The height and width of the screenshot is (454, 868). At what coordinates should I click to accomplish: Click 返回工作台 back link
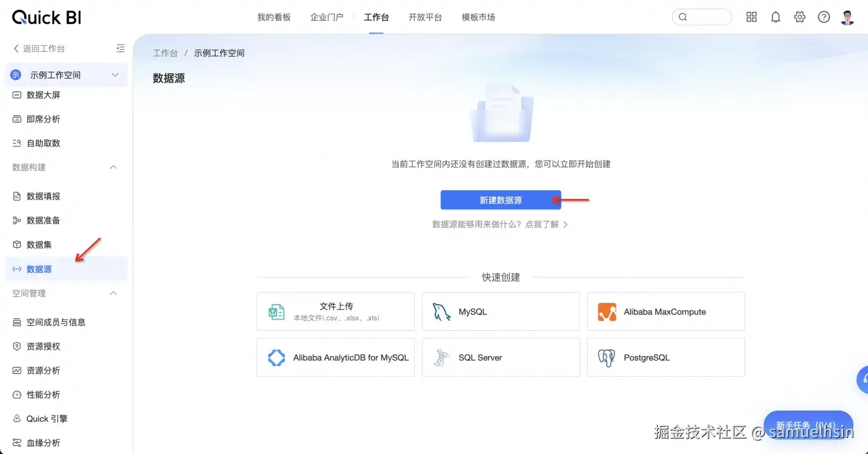[x=39, y=48]
